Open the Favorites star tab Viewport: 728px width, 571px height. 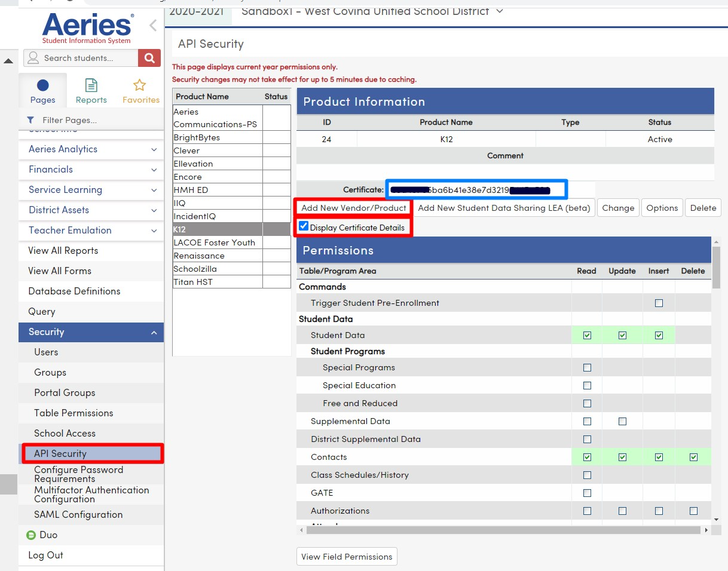[x=140, y=85]
